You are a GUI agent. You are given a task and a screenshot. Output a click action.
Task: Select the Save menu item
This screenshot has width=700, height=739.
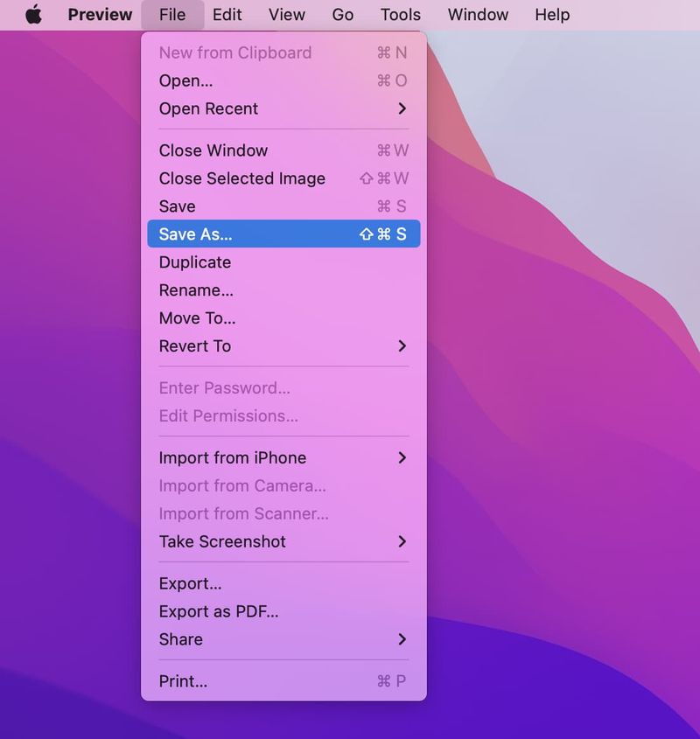[x=283, y=206]
